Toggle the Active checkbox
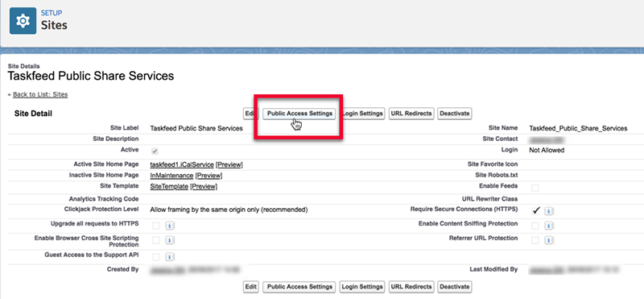This screenshot has height=299, width=644. coord(155,152)
